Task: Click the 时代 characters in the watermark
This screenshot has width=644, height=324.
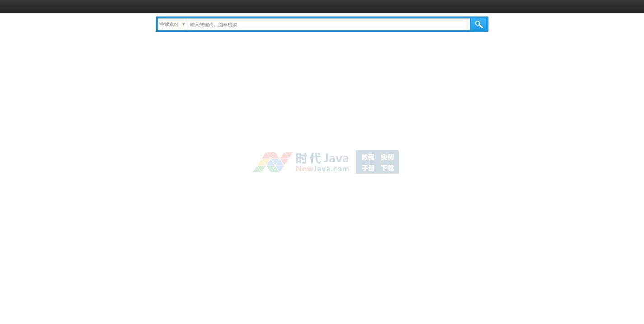Action: click(x=308, y=158)
